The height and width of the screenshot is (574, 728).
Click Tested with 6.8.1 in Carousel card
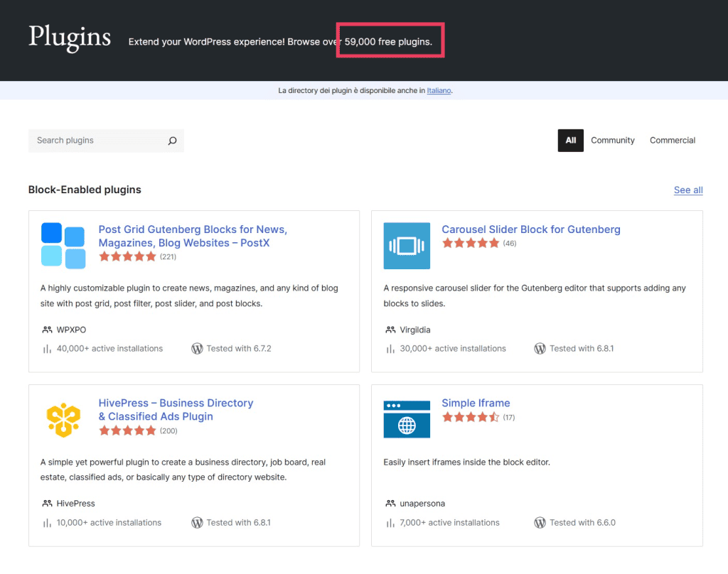[x=582, y=349]
